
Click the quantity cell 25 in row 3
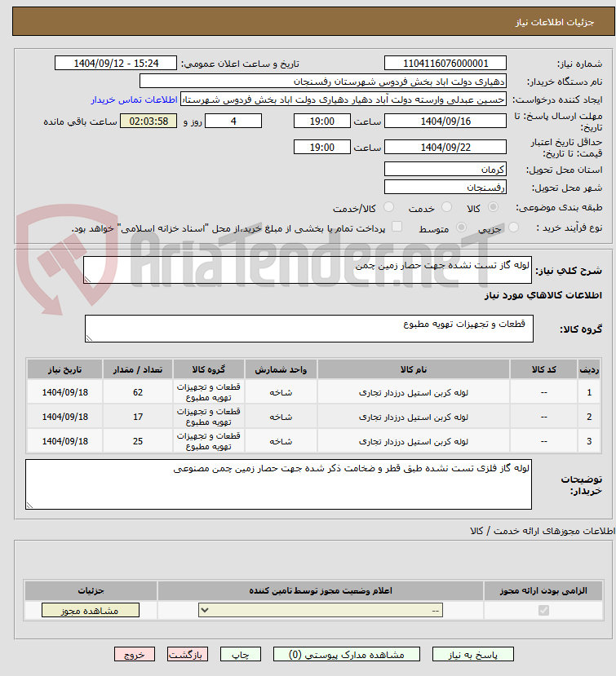pos(138,441)
